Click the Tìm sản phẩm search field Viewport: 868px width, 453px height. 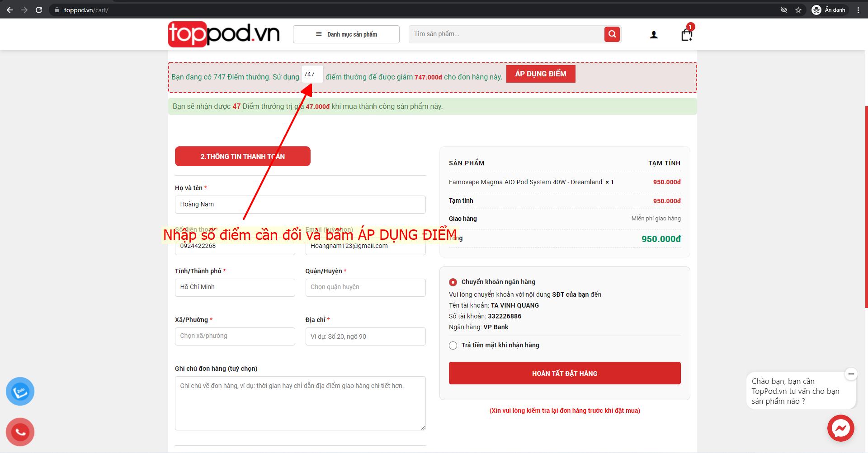click(506, 34)
